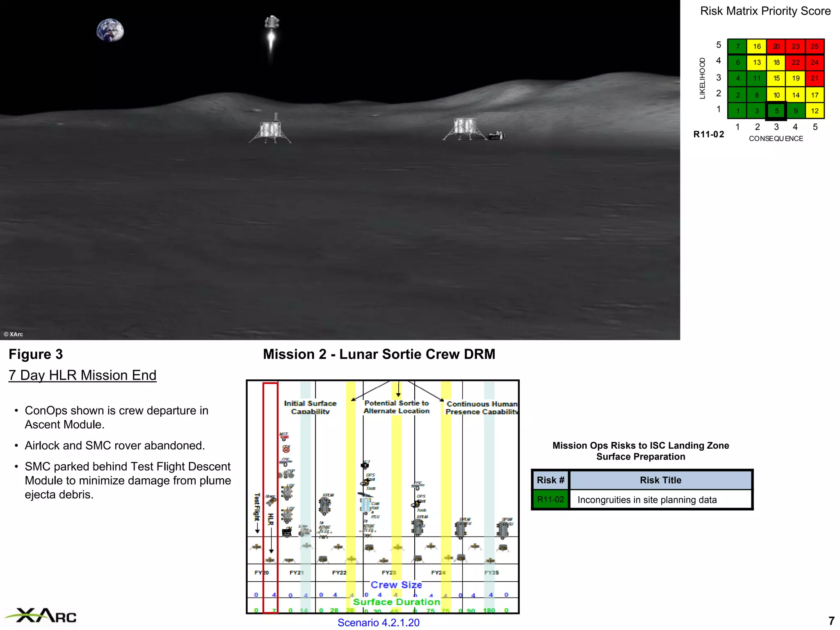Image resolution: width=840 pixels, height=630 pixels.
Task: Click the yellow cell numbered 12
Action: click(x=815, y=111)
